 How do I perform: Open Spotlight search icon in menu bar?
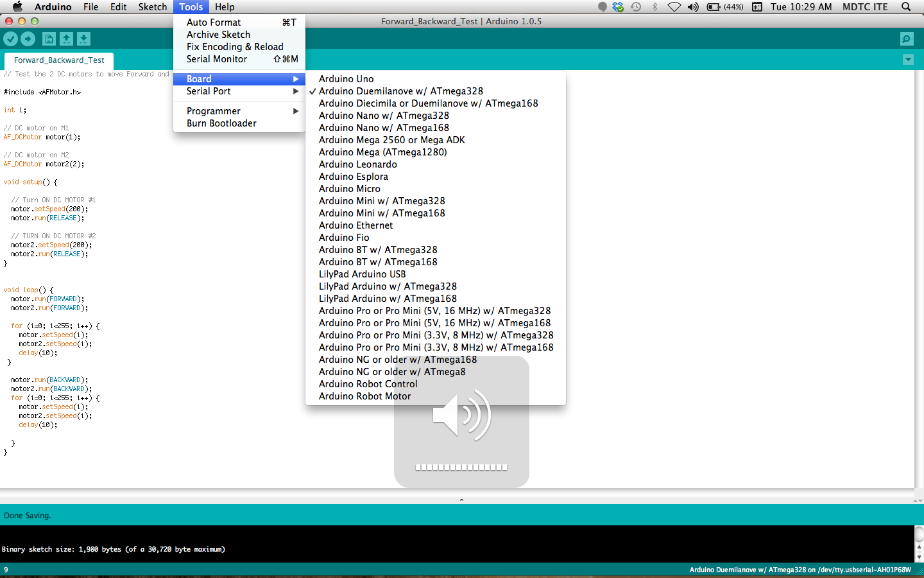pos(906,6)
